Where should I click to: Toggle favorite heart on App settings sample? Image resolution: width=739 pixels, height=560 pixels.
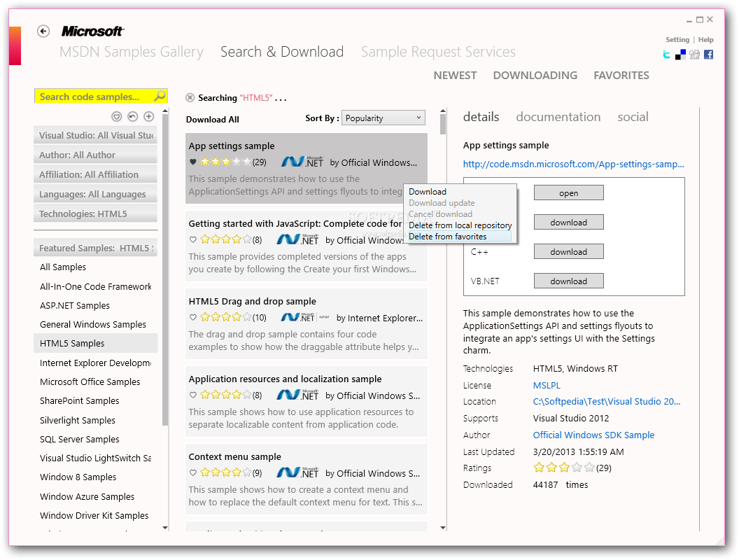[192, 162]
